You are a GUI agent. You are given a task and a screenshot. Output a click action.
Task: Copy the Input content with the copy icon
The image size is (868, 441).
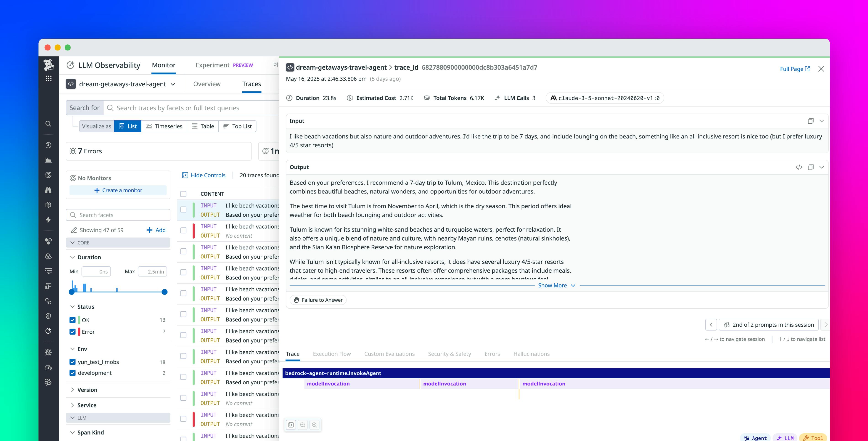pyautogui.click(x=810, y=121)
